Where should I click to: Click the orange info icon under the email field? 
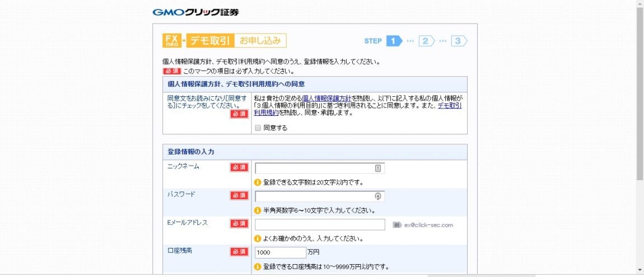pyautogui.click(x=258, y=238)
